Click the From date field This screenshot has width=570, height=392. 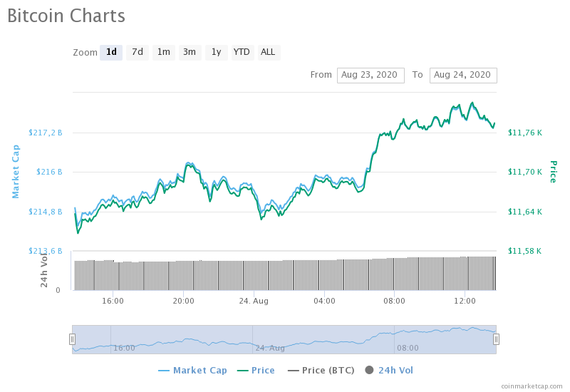(x=370, y=76)
